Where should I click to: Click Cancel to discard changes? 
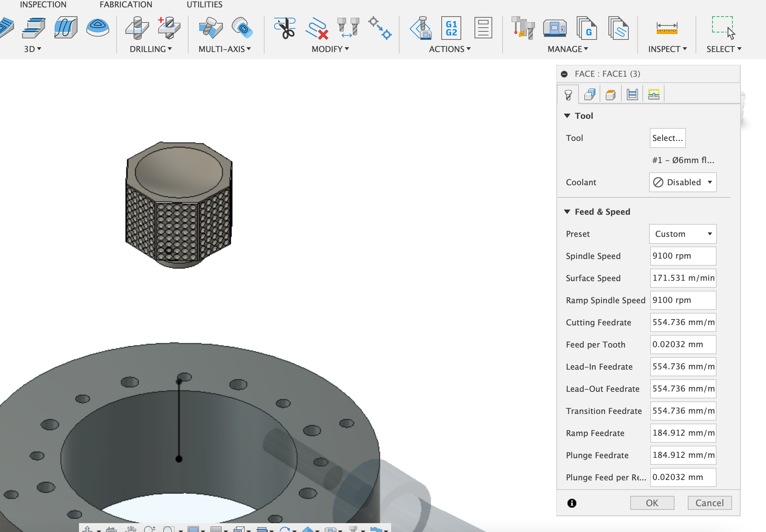click(x=710, y=502)
